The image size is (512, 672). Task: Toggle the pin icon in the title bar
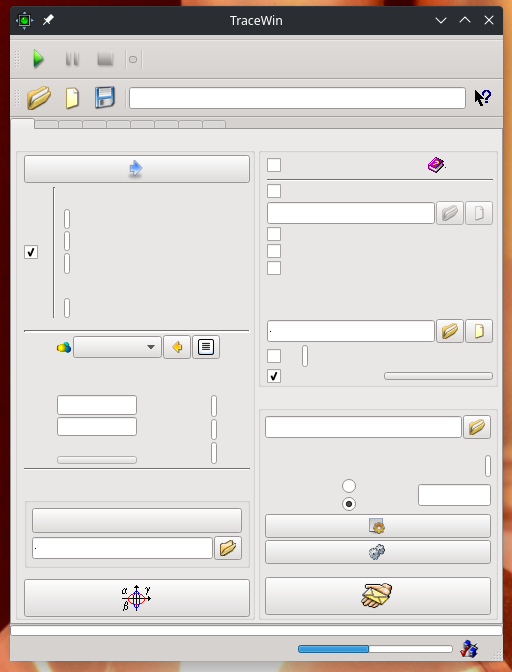(48, 20)
